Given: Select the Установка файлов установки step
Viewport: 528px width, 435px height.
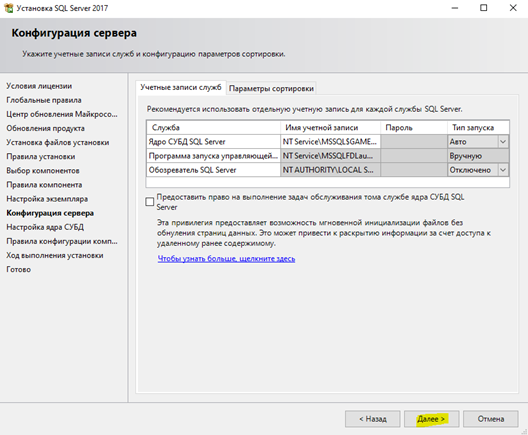Looking at the screenshot, I should pos(58,143).
